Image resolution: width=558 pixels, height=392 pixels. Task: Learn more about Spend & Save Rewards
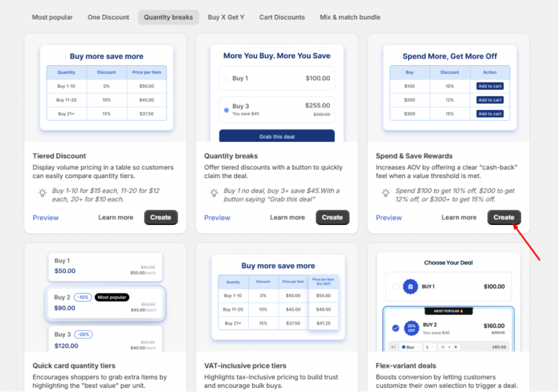pos(459,217)
